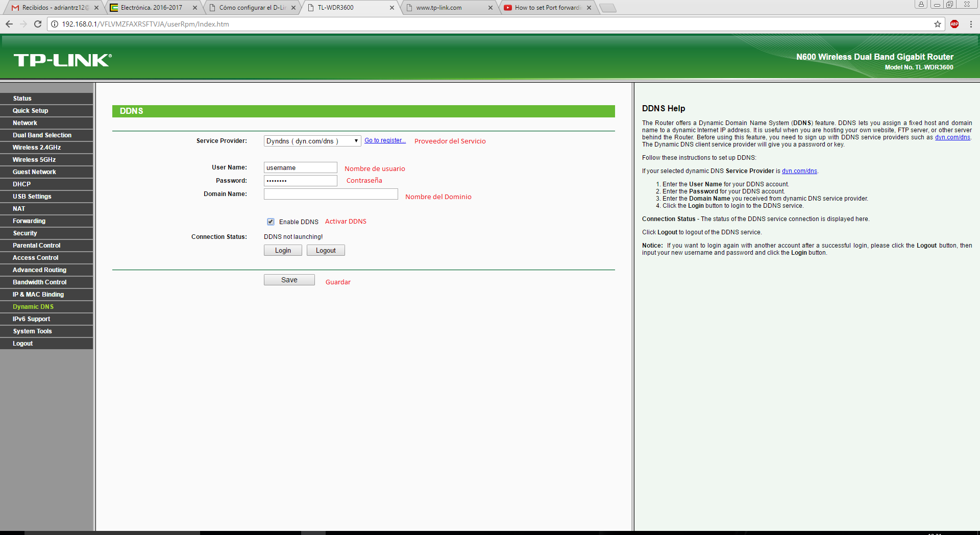Open dyn.com/dns link after Service Provider

799,171
